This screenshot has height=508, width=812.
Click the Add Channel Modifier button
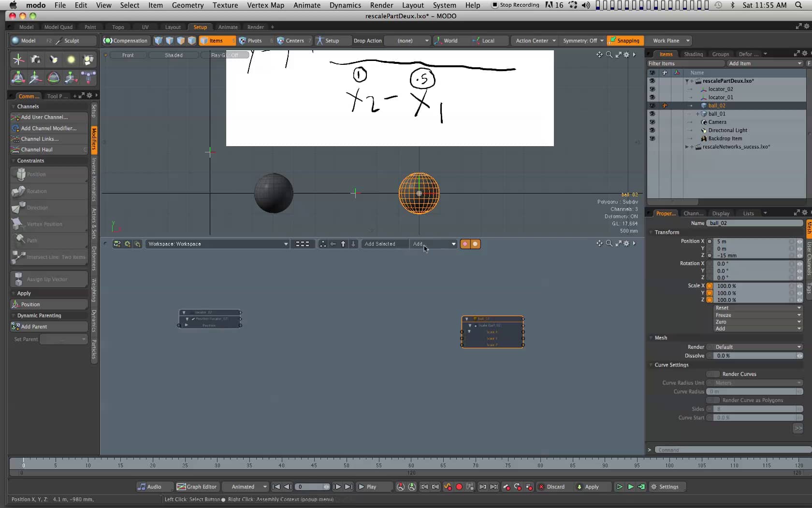pyautogui.click(x=49, y=128)
